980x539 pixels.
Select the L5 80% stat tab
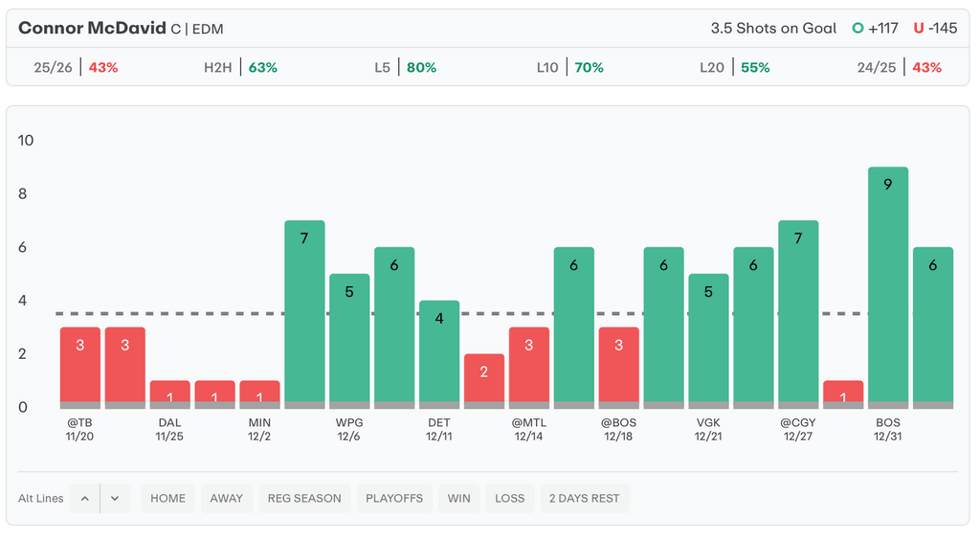click(405, 67)
